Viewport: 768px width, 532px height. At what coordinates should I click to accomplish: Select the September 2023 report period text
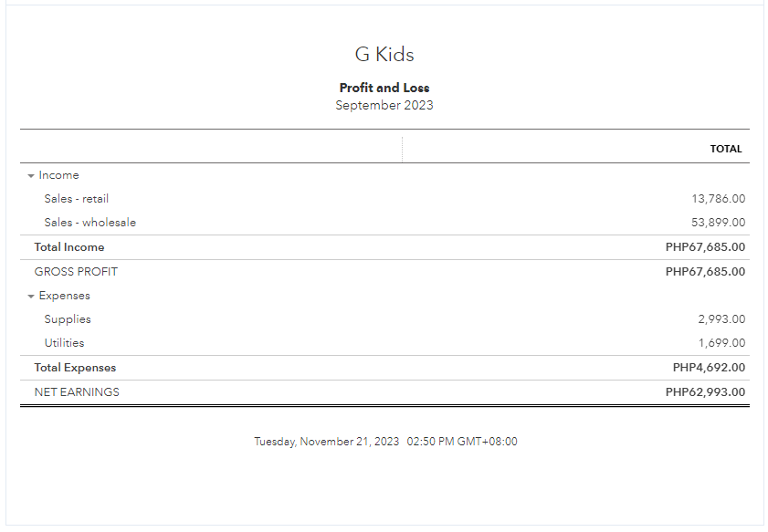(384, 106)
